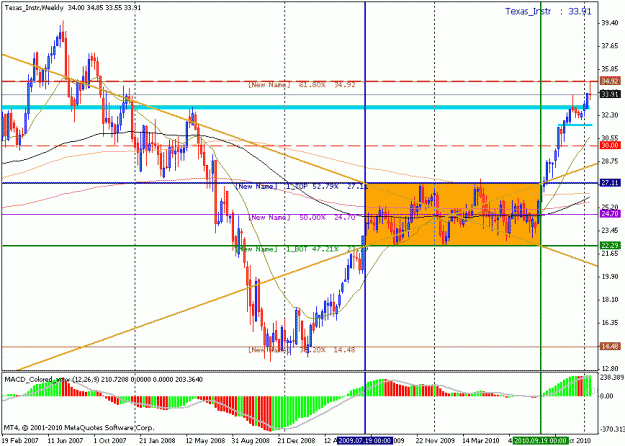Click the green 2010.09.19 00:00 time marker
The image size is (625, 446).
(540, 441)
